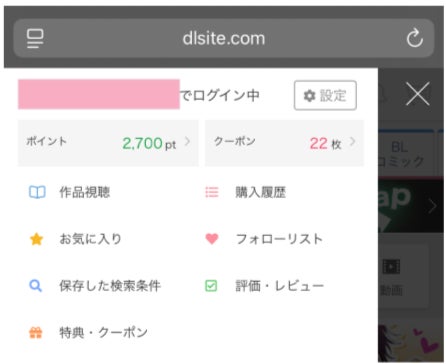
Task: Tap the pink heart フォローリスト icon
Action: (x=212, y=239)
